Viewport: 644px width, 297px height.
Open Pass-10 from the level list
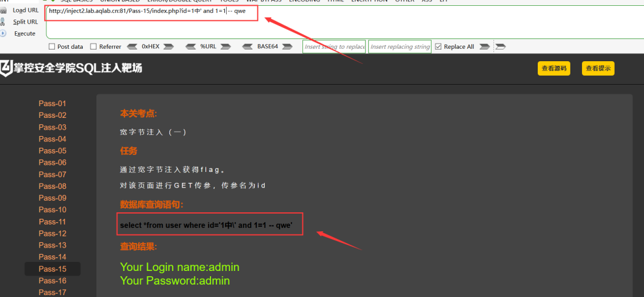point(53,210)
